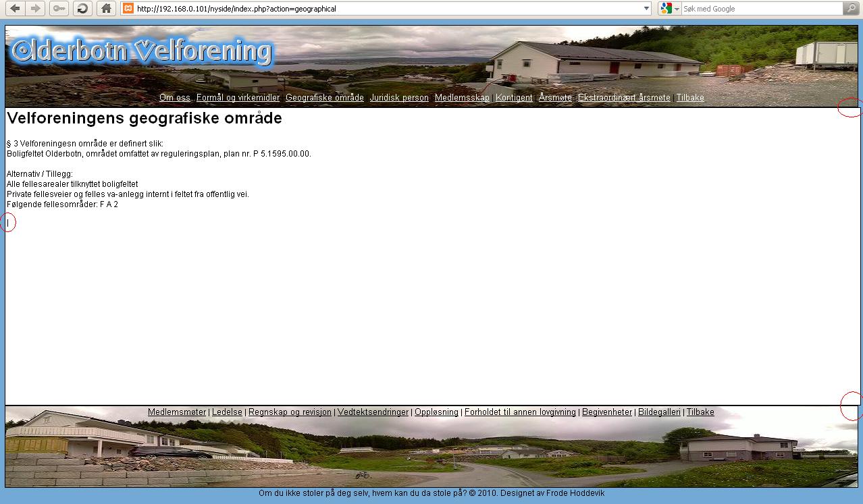Screen dimensions: 863x504
Task: Open the search engine selector arrow
Action: [x=677, y=9]
